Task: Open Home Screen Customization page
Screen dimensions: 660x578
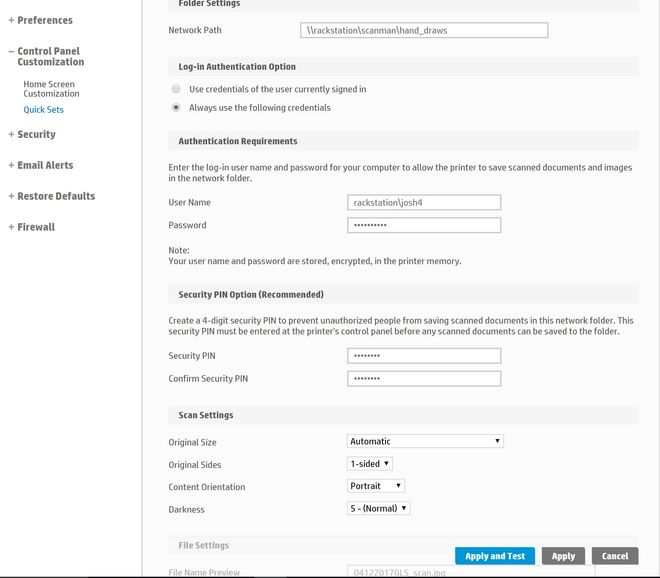Action: (x=50, y=89)
